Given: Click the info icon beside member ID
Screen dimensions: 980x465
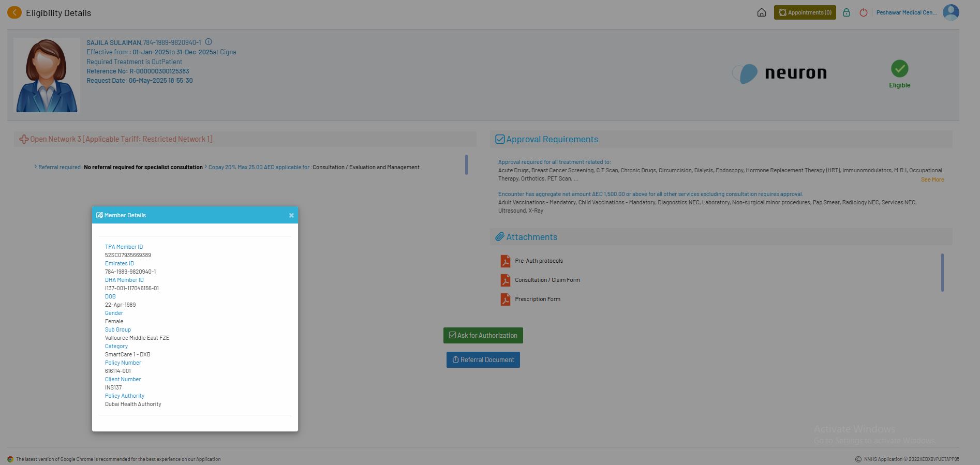Looking at the screenshot, I should pos(209,42).
